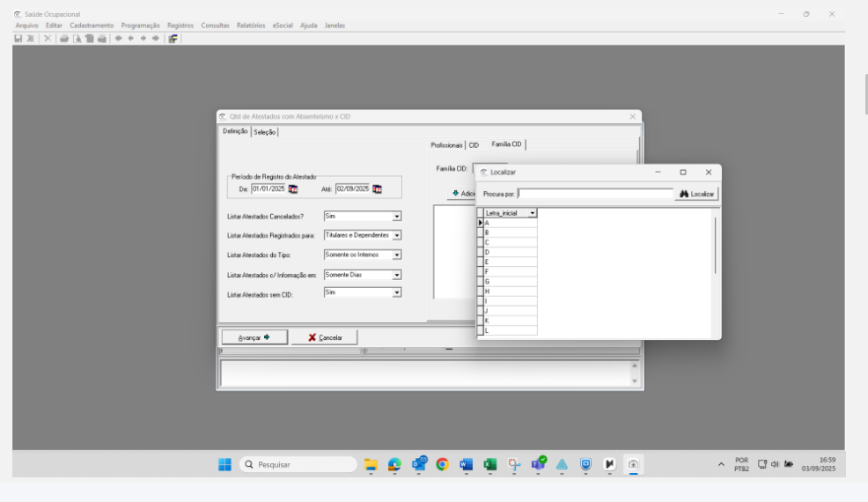Switch to the Seleção tab
The image size is (868, 502).
[265, 132]
